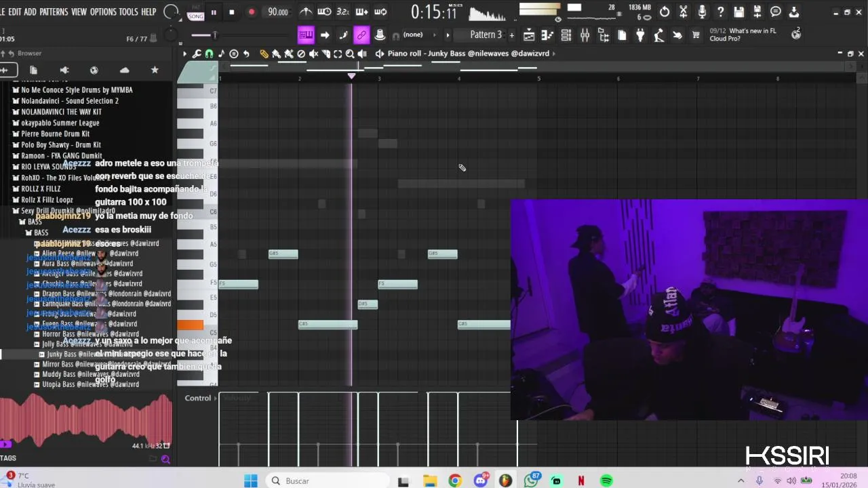Select browser favorites star tab

[155, 70]
